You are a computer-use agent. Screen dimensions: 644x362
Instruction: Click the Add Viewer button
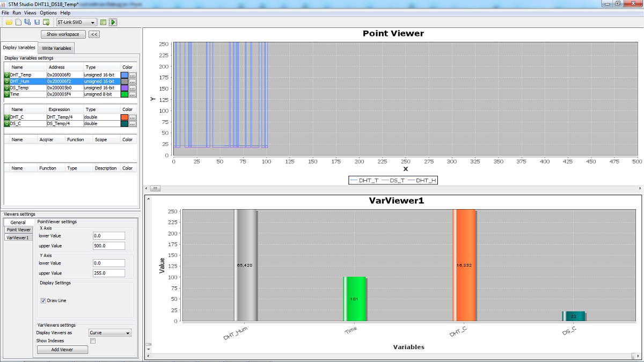pos(62,350)
